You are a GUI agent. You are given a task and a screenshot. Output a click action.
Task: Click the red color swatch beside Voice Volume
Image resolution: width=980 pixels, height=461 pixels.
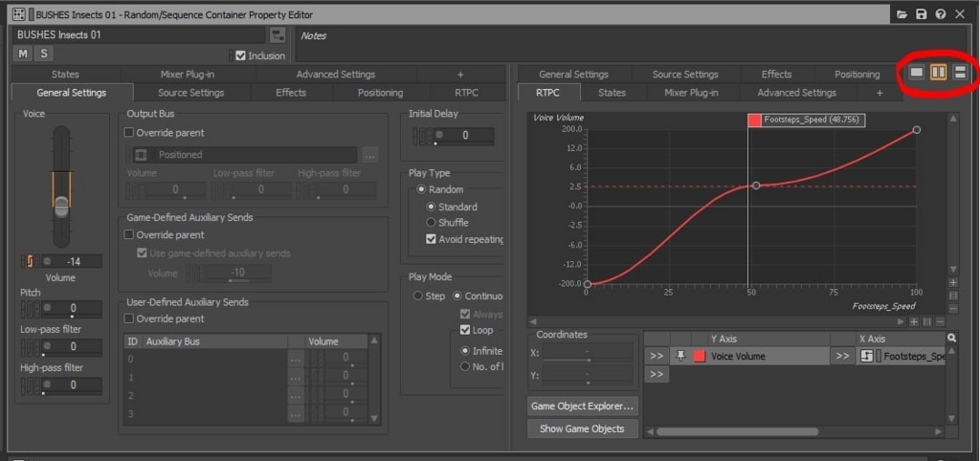click(700, 356)
